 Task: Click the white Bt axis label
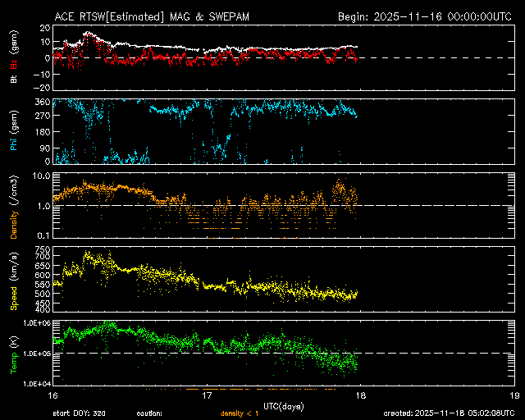(x=13, y=80)
